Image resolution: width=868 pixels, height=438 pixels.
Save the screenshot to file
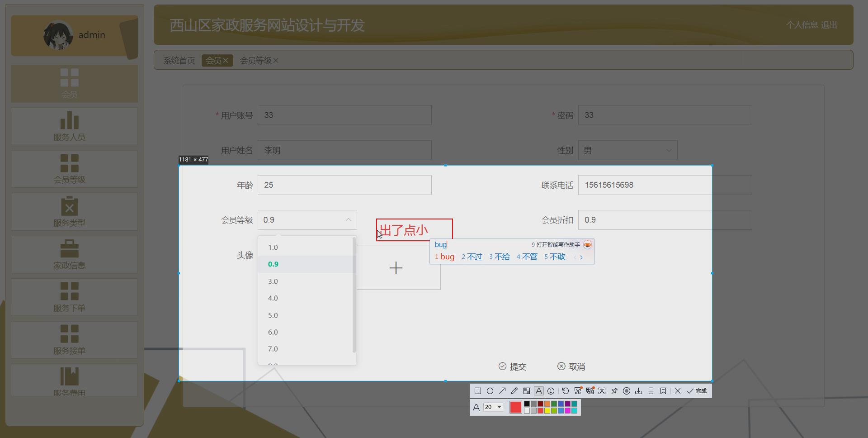pyautogui.click(x=639, y=391)
